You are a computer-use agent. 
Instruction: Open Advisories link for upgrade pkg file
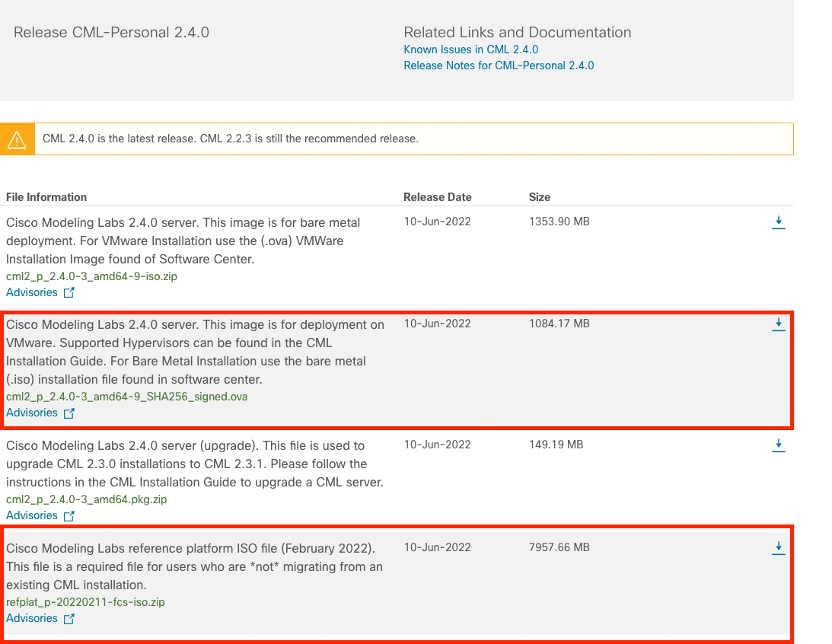coord(32,515)
